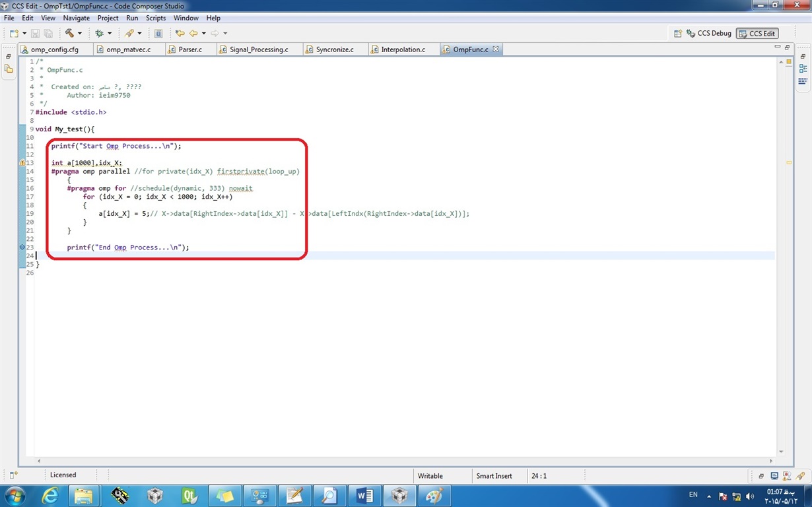Open Microsoft Word from the taskbar

point(364,495)
